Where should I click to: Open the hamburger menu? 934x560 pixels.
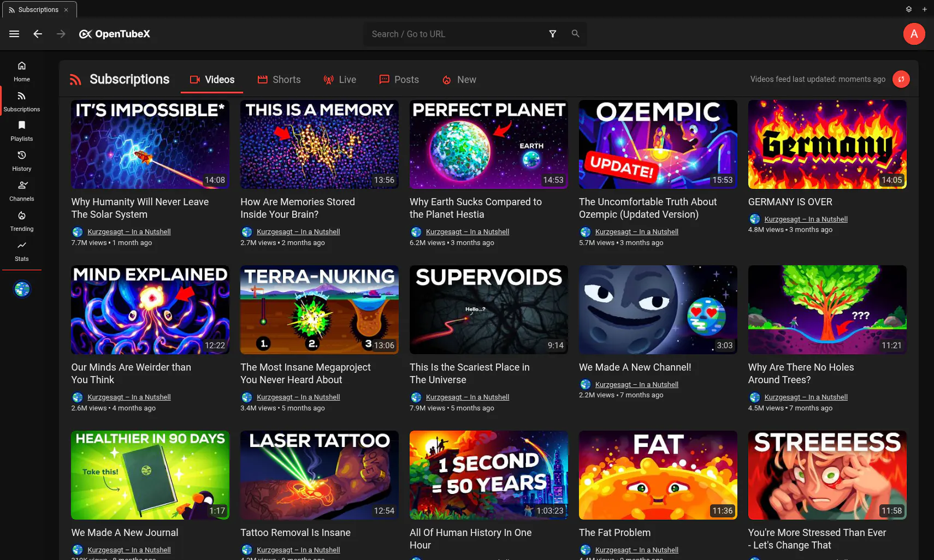pos(14,34)
